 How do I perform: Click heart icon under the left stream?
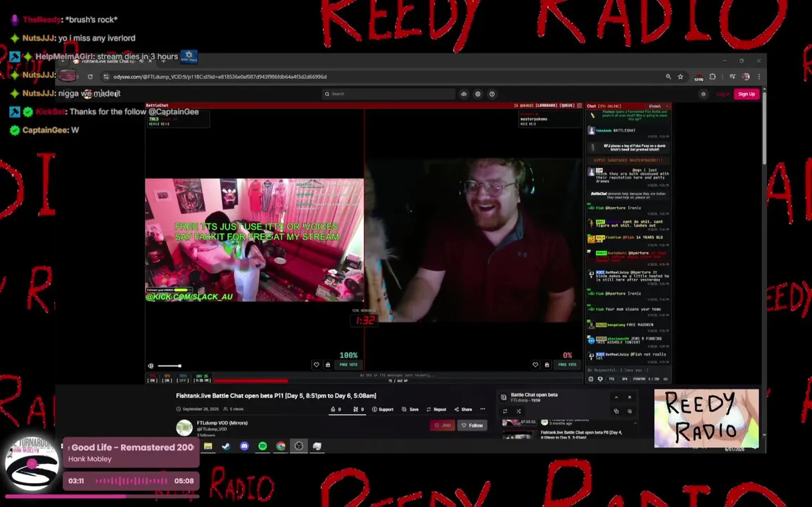316,365
